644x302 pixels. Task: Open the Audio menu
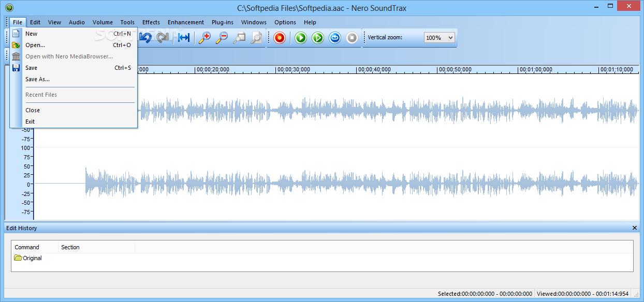pos(77,22)
